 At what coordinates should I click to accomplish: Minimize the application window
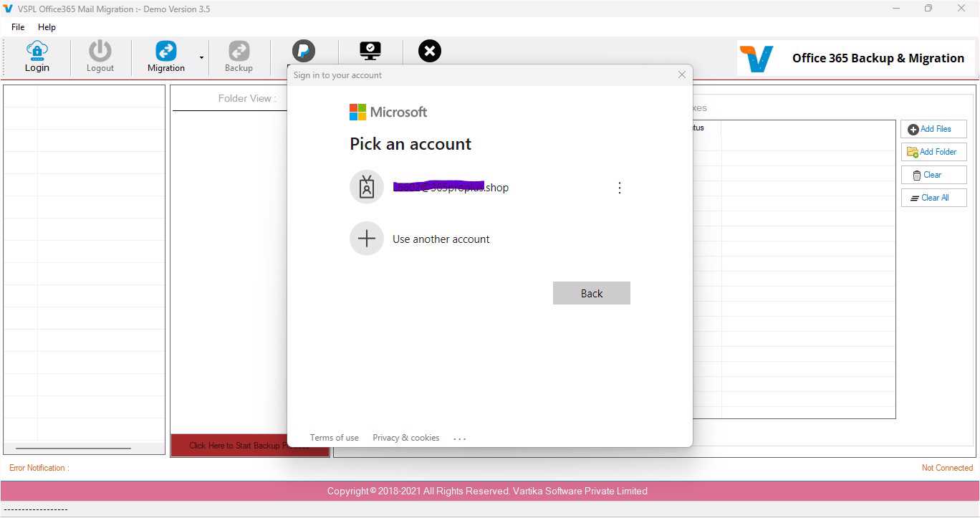tap(896, 9)
